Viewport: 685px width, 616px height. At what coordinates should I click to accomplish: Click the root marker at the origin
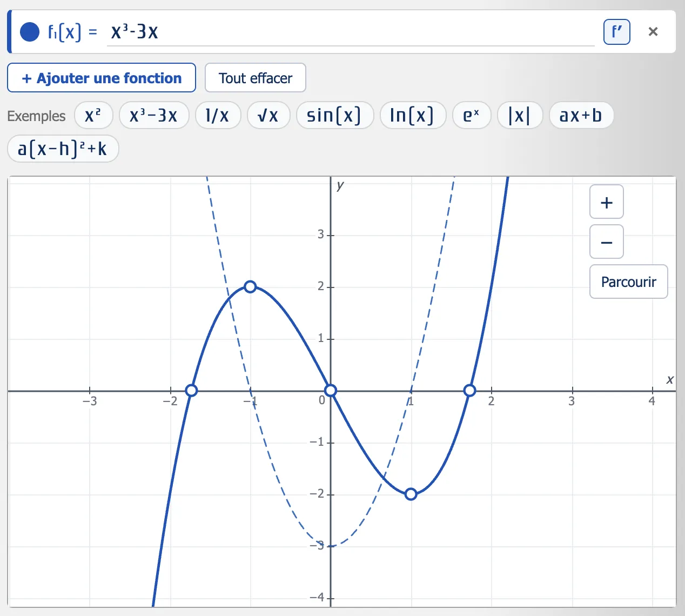(331, 390)
